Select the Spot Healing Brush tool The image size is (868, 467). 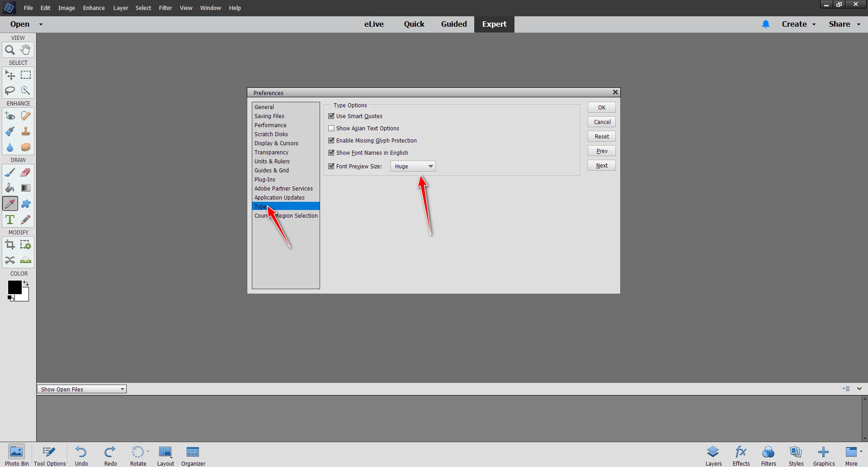click(x=26, y=116)
